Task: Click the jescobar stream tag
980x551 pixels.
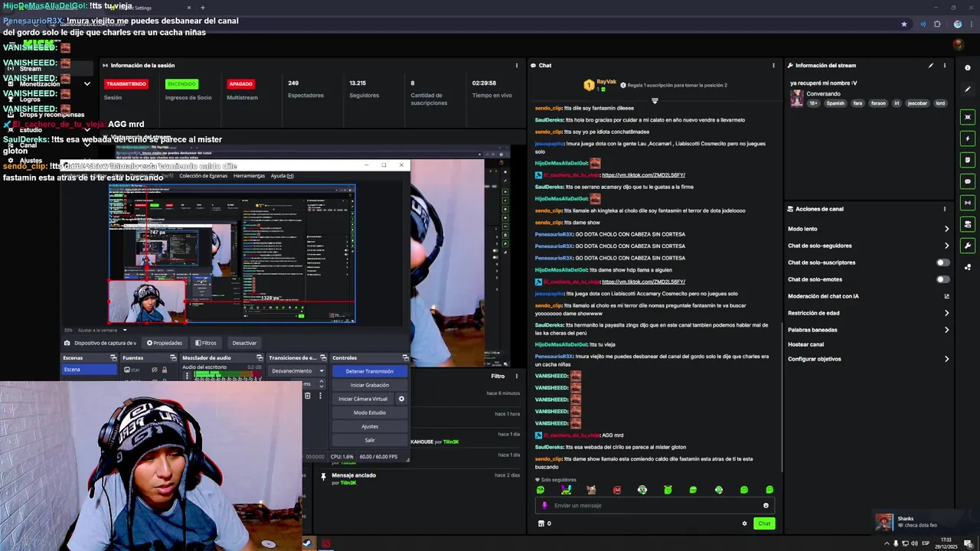Action: point(917,103)
